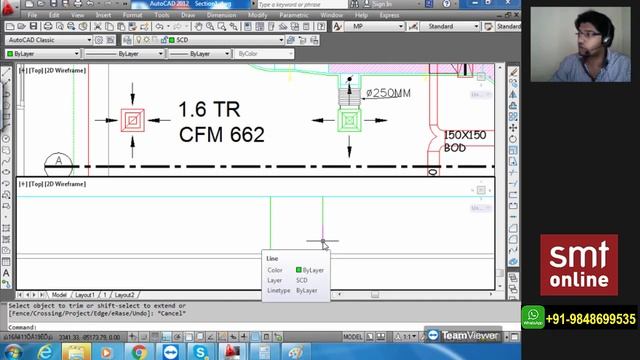Click the Dimension Style icon beside Standard
Viewport: 640px width, 360px height.
[413, 27]
